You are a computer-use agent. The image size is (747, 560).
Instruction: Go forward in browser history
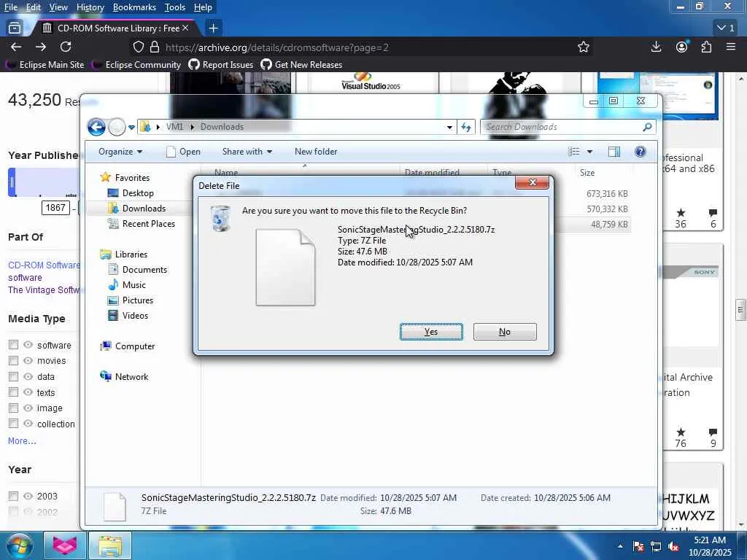(41, 47)
